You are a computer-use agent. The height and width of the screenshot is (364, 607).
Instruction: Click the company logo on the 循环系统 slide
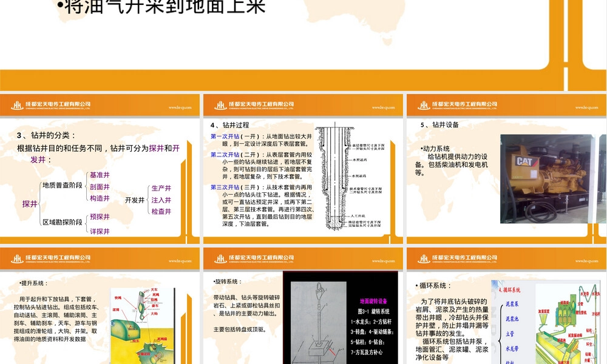click(457, 258)
